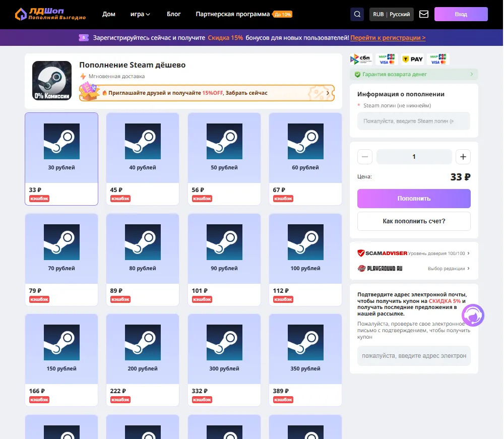Go to Дом menu item
The width and height of the screenshot is (504, 439).
(x=109, y=14)
